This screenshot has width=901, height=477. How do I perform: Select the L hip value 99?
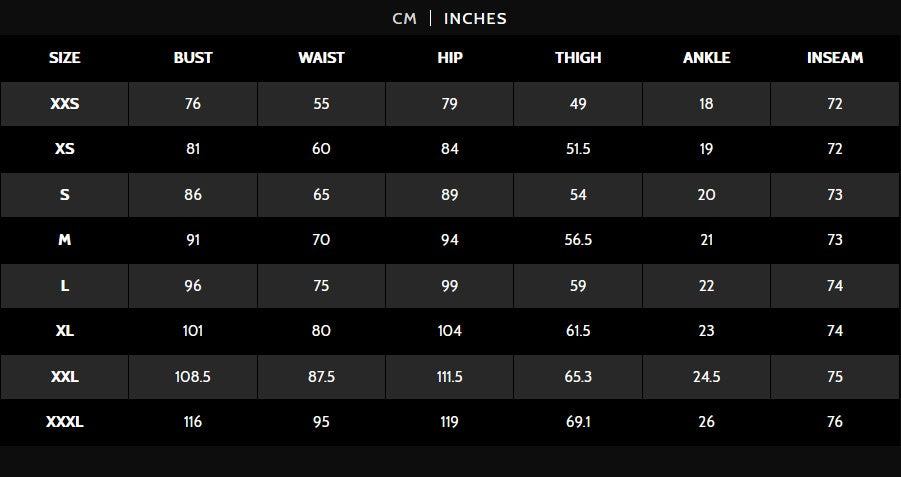pyautogui.click(x=450, y=286)
